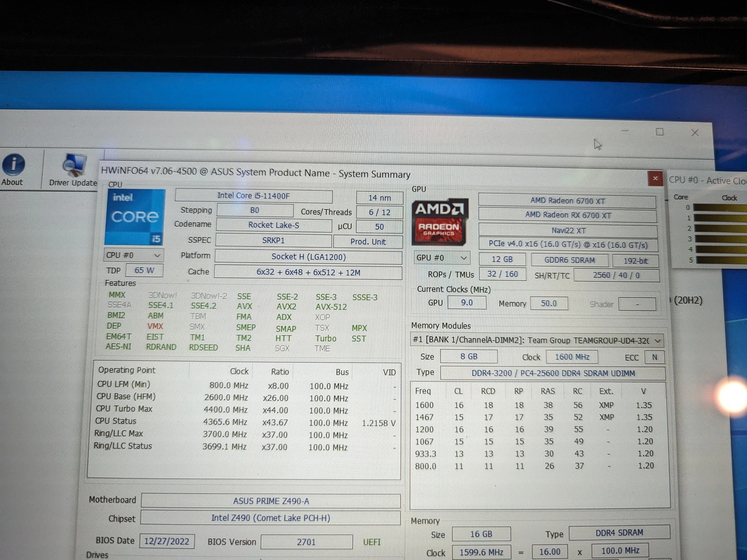
Task: Select the Chipset field Intel Z490
Action: click(271, 518)
